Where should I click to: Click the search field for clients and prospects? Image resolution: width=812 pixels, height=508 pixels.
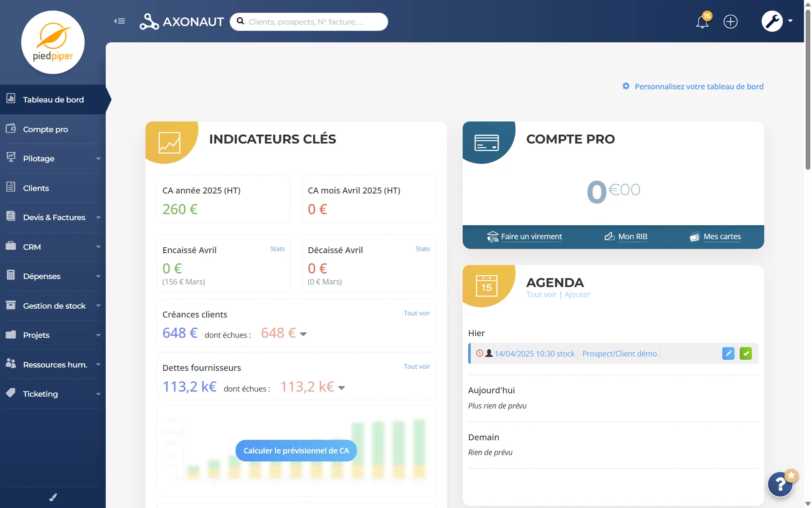pyautogui.click(x=309, y=22)
